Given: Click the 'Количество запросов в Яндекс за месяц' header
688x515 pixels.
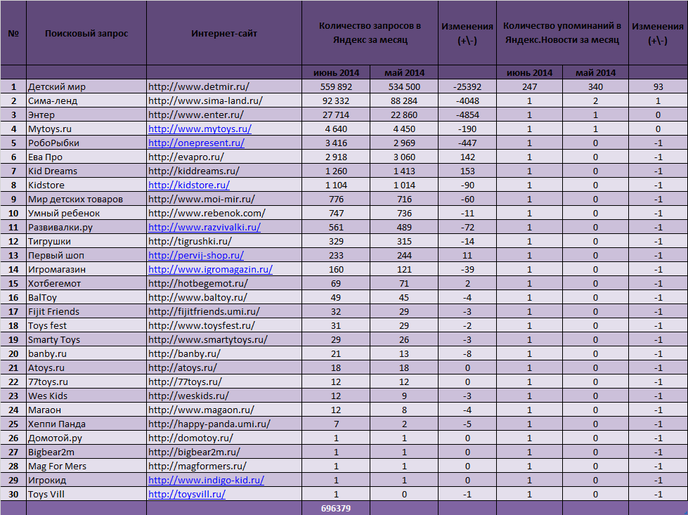Looking at the screenshot, I should 370,33.
